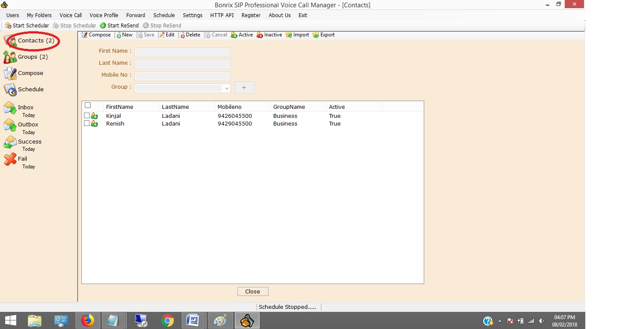Open the Forward menu
The width and height of the screenshot is (644, 329).
pos(136,15)
